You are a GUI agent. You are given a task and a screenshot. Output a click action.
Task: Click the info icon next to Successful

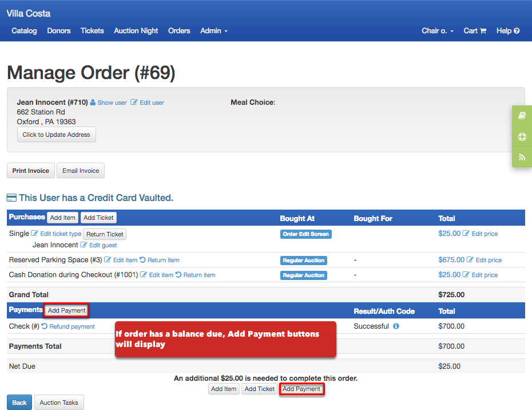pos(396,326)
